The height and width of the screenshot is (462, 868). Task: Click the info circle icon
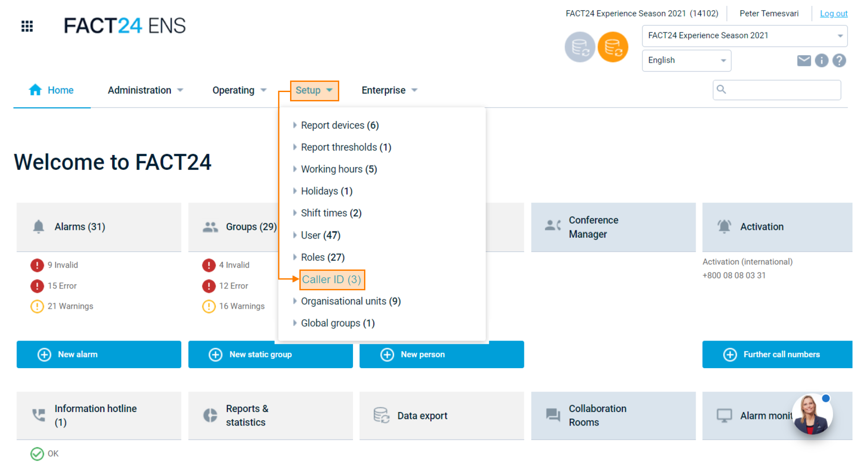coord(821,61)
